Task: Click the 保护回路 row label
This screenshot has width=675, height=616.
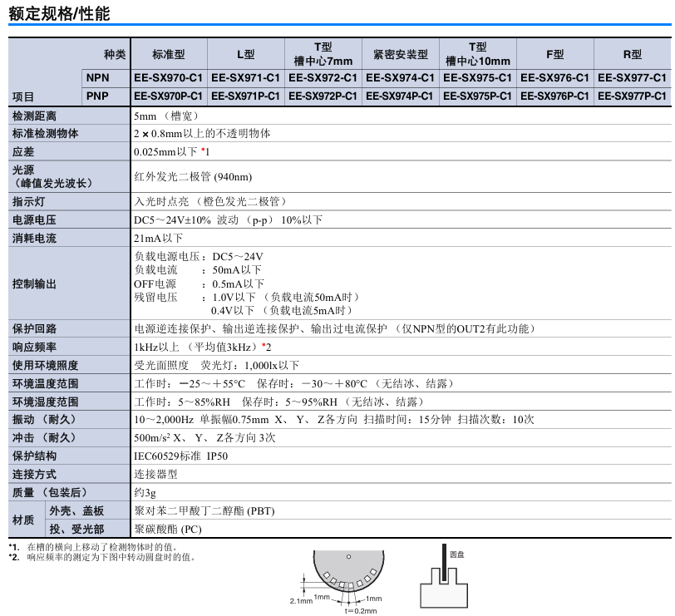Action: coord(35,328)
